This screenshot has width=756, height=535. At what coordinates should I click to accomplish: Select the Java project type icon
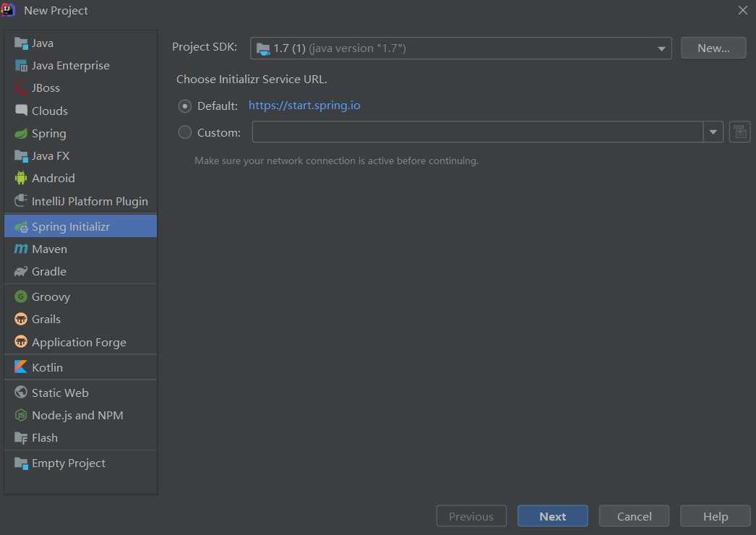(21, 43)
